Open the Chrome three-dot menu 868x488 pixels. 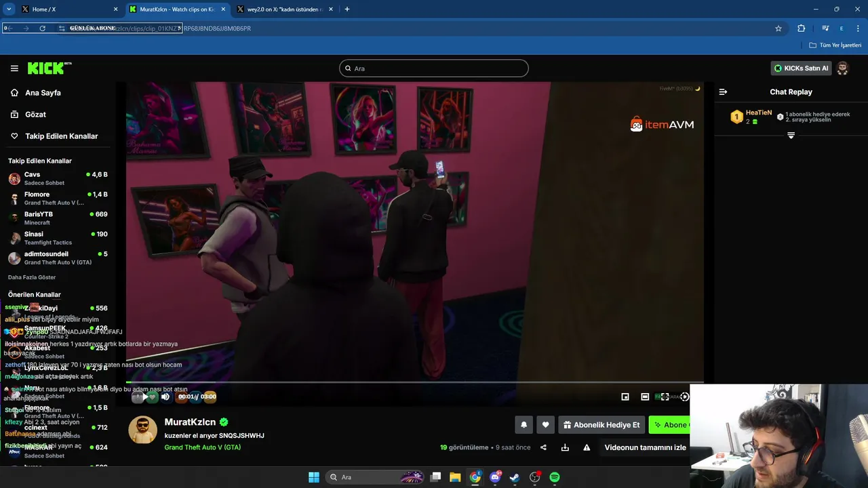click(x=858, y=28)
